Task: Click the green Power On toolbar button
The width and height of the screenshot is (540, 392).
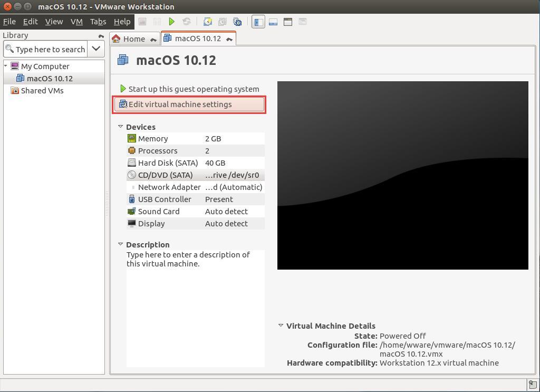Action: [171, 22]
